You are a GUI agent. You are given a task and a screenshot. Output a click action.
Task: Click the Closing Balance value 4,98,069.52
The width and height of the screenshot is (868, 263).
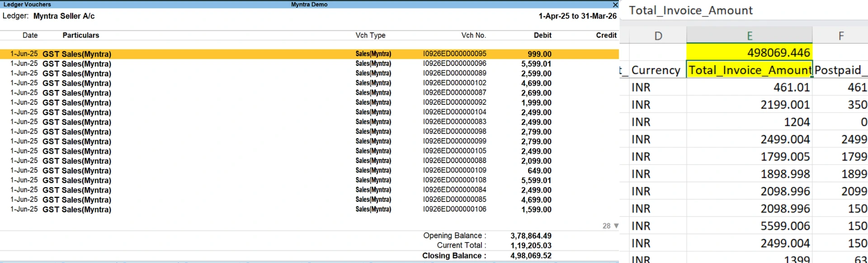click(531, 256)
